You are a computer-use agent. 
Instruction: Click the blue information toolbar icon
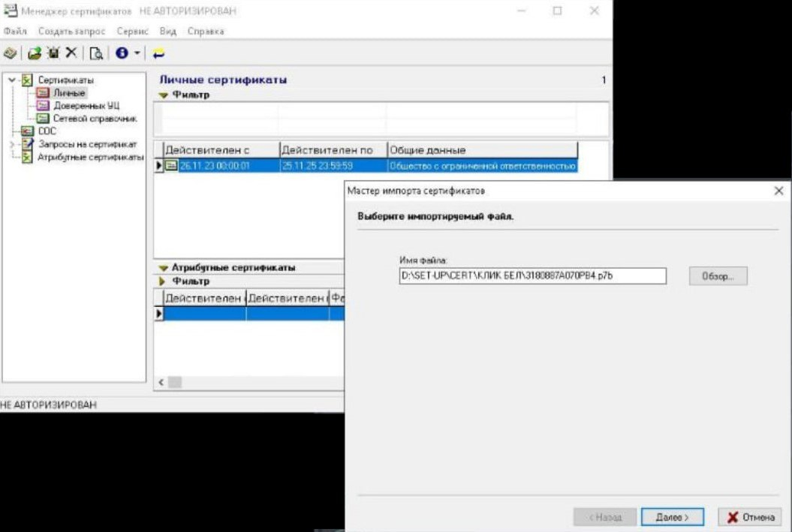(x=122, y=53)
